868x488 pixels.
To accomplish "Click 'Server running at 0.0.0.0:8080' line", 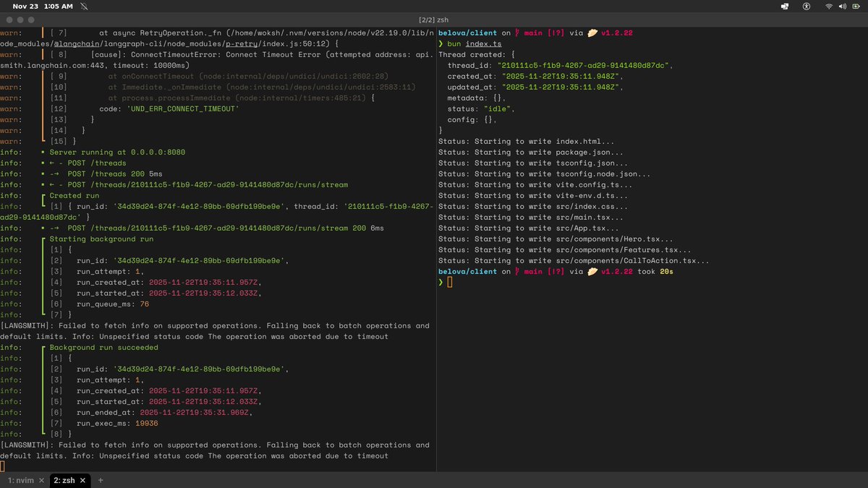I will coord(117,153).
